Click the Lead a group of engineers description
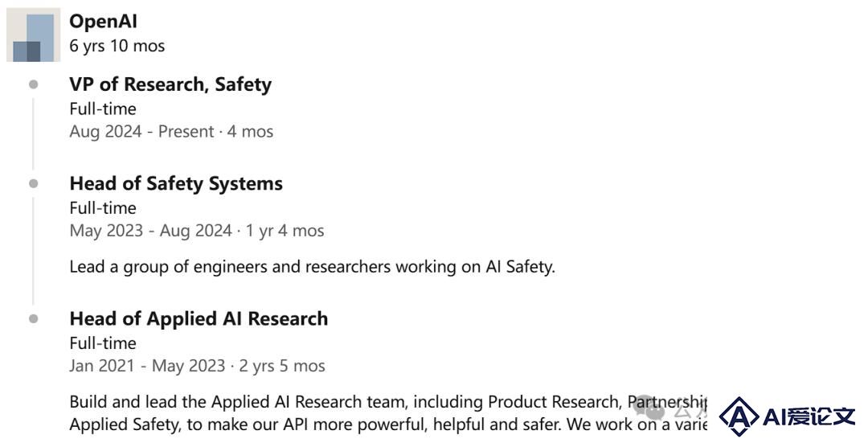The image size is (868, 443). 312,267
